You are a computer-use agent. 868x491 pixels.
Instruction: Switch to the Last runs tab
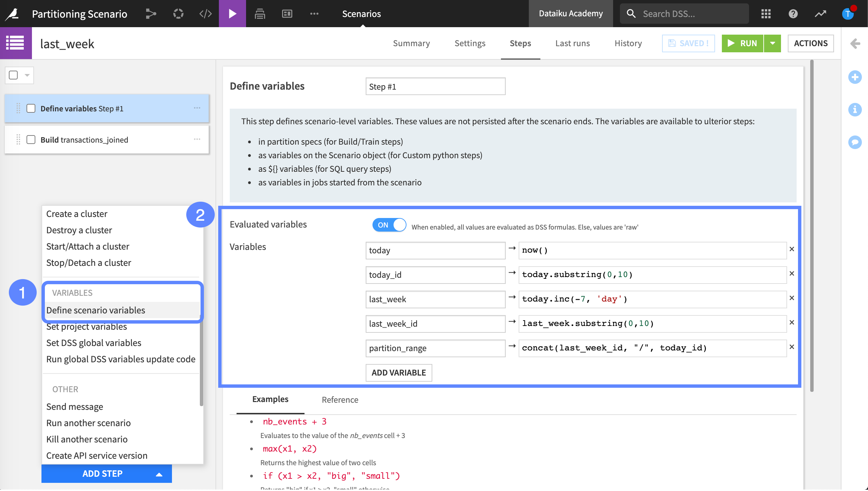pyautogui.click(x=572, y=43)
